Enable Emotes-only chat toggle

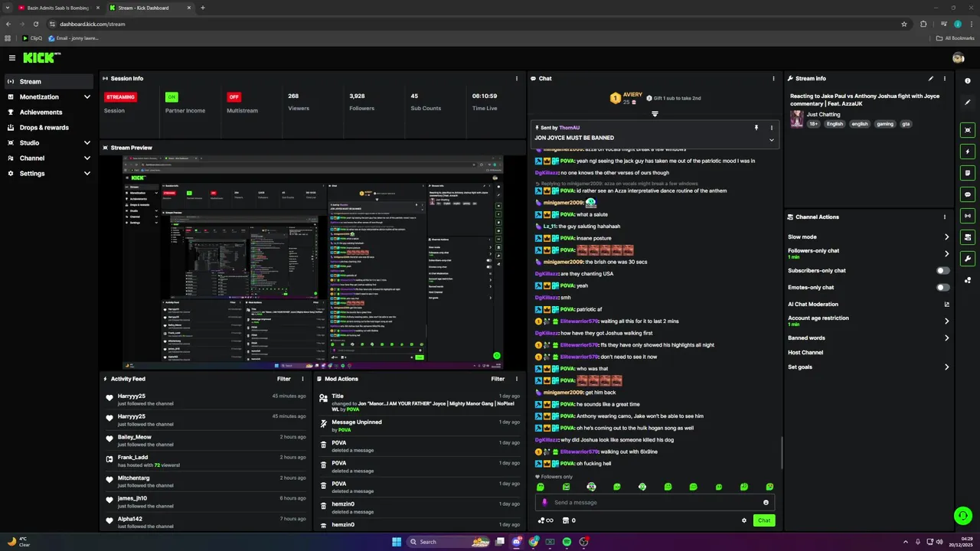click(943, 288)
